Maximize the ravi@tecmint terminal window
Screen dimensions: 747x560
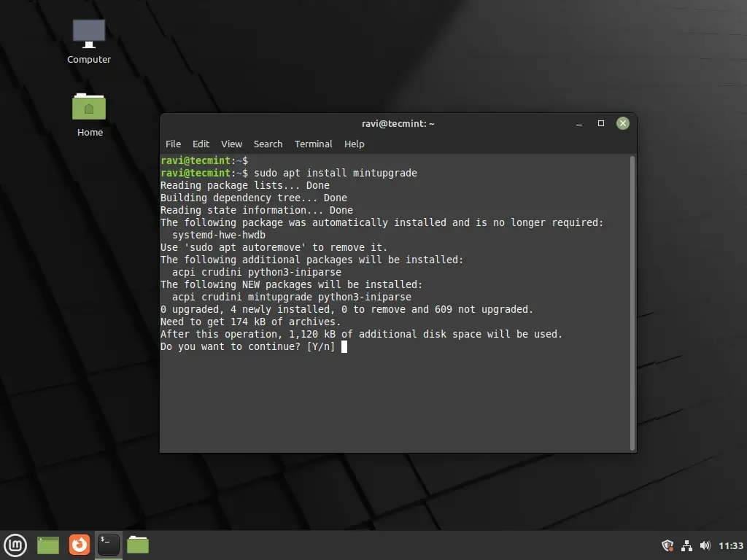(x=601, y=123)
